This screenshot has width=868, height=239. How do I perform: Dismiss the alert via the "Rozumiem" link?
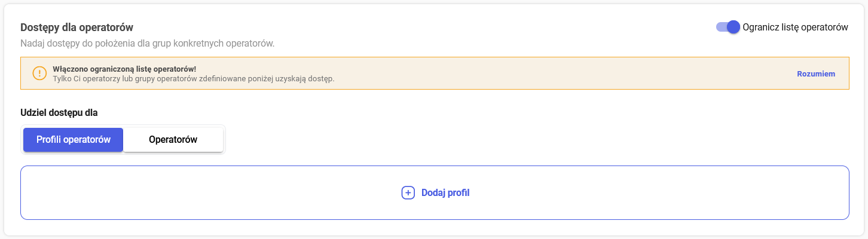[815, 73]
